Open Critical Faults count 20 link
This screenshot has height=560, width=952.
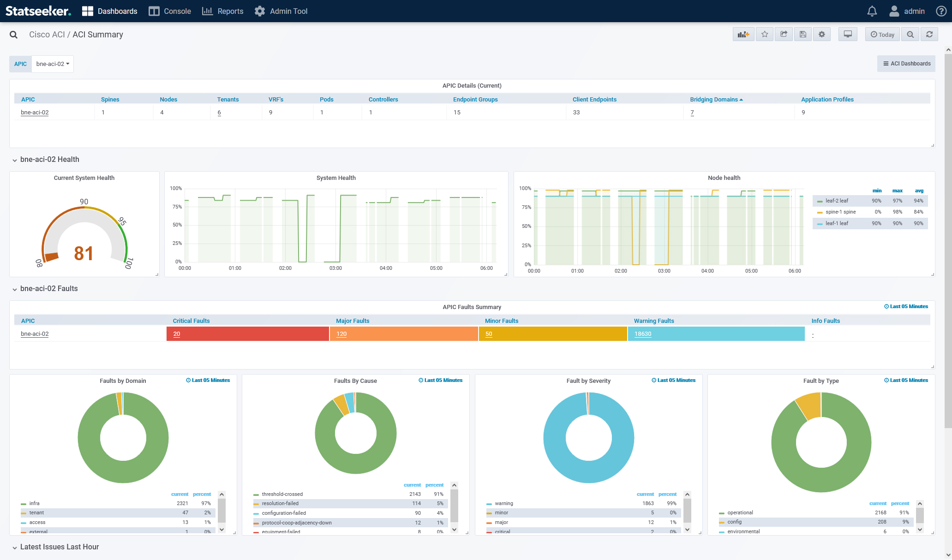tap(177, 334)
